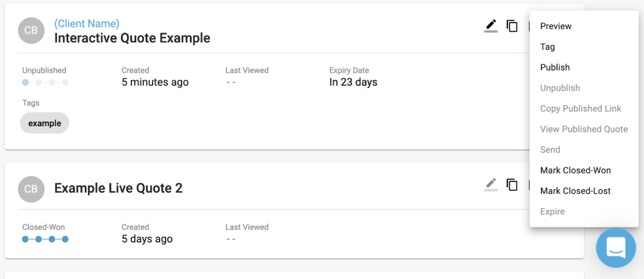Click the CB avatar on Interactive Quote Example
The height and width of the screenshot is (279, 644).
[x=31, y=31]
